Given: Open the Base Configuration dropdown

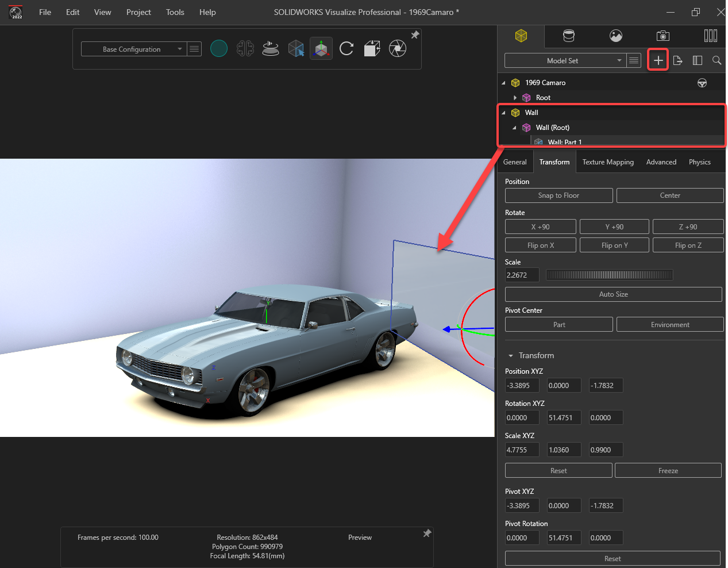Looking at the screenshot, I should point(179,49).
